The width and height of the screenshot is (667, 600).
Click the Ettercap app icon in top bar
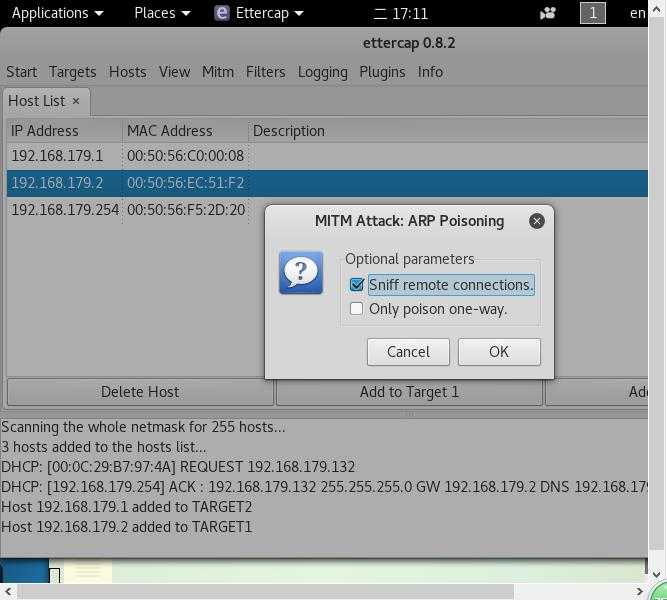222,13
